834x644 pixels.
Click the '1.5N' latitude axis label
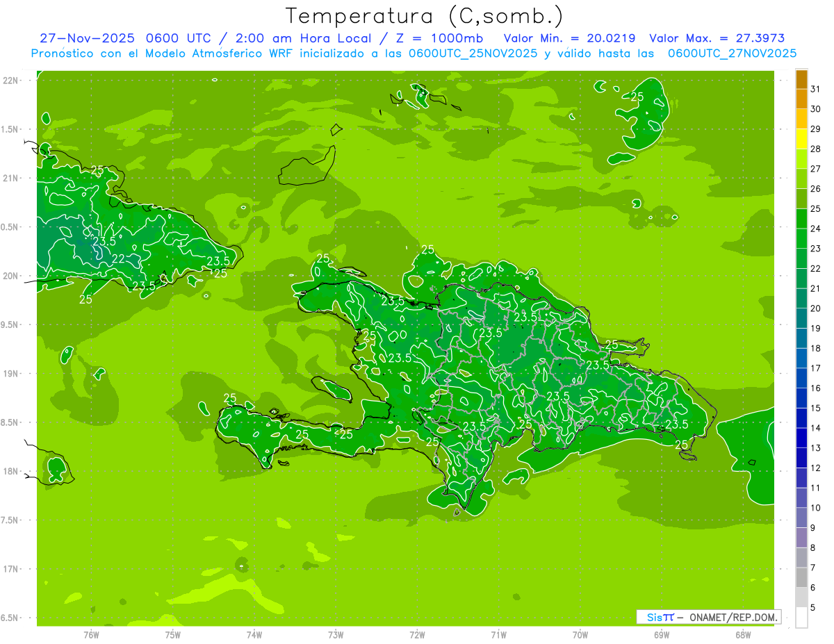pyautogui.click(x=10, y=129)
